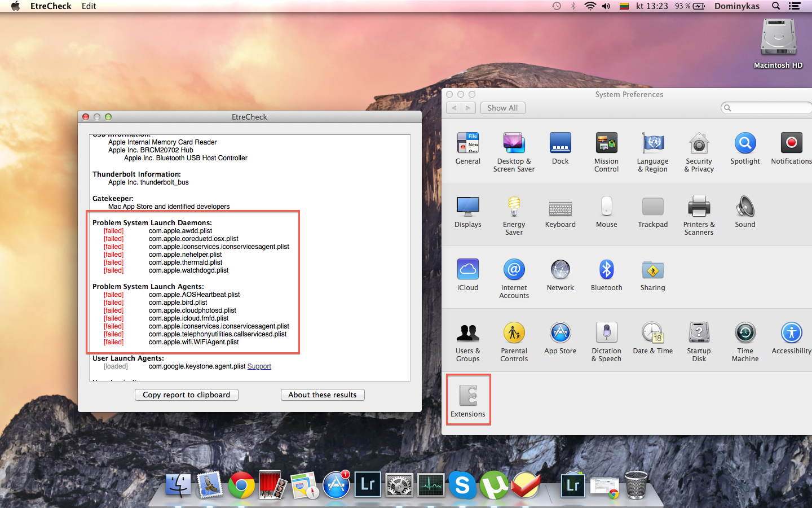Open Activity Monitor from the Dock
The height and width of the screenshot is (508, 812).
431,485
